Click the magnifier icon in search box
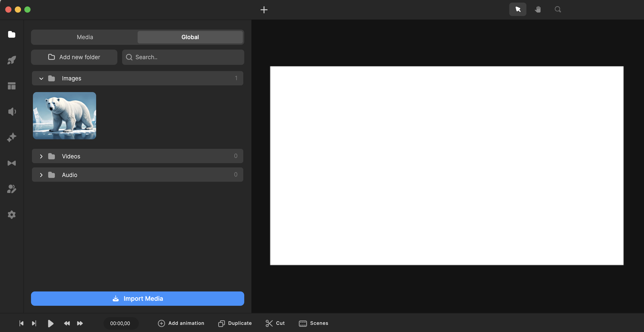 [x=129, y=57]
